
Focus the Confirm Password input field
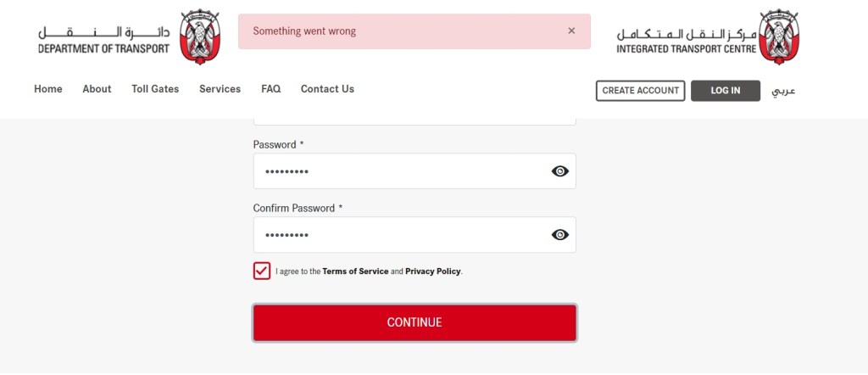click(x=398, y=235)
